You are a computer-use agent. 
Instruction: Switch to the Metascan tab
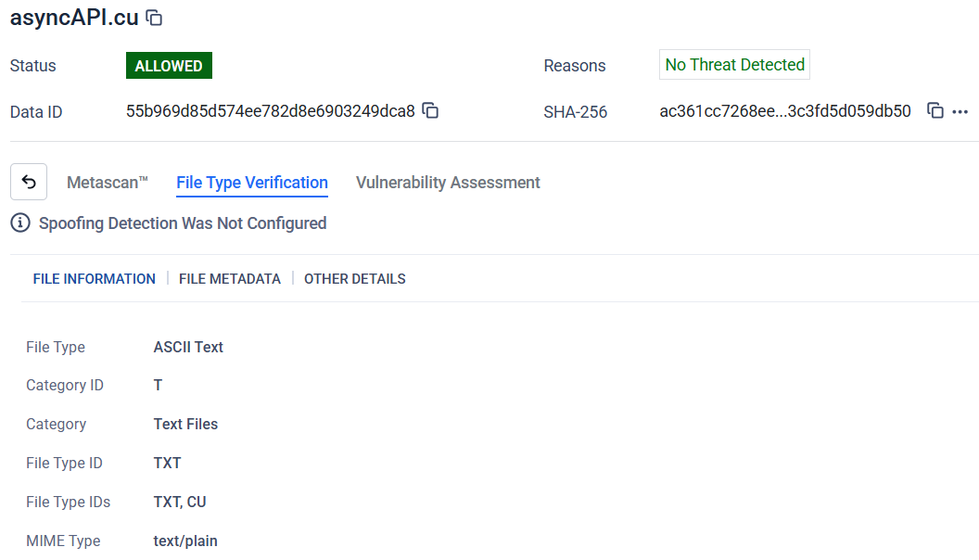pyautogui.click(x=108, y=183)
